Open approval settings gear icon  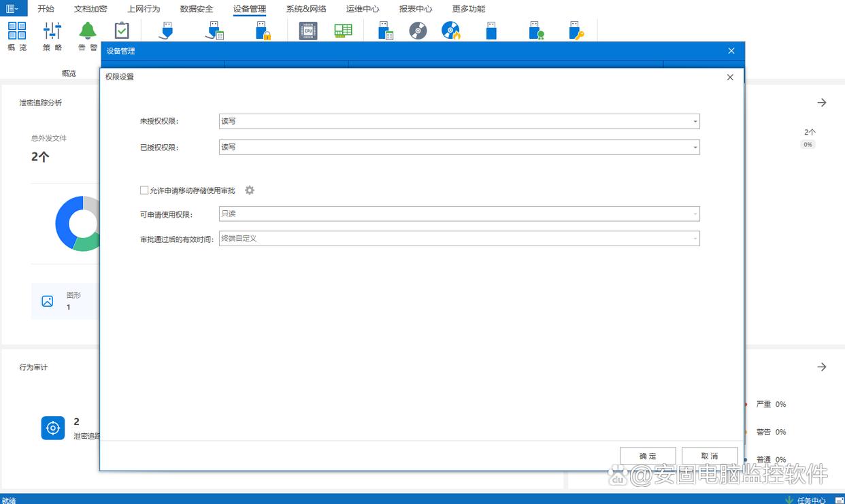(x=250, y=190)
